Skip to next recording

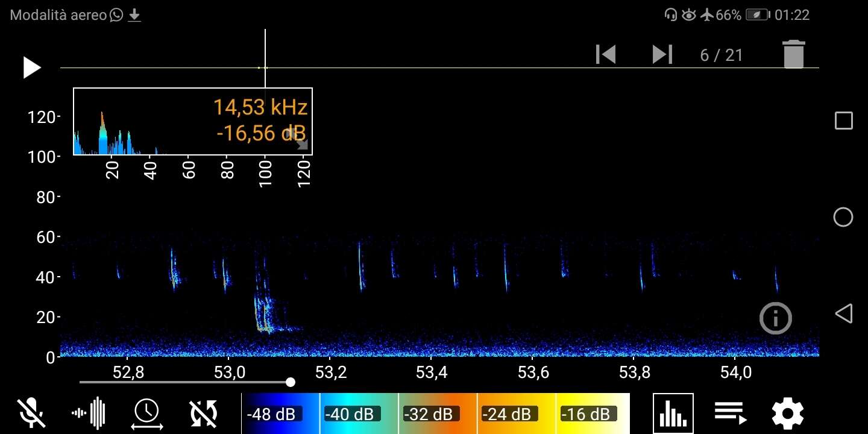click(x=662, y=55)
